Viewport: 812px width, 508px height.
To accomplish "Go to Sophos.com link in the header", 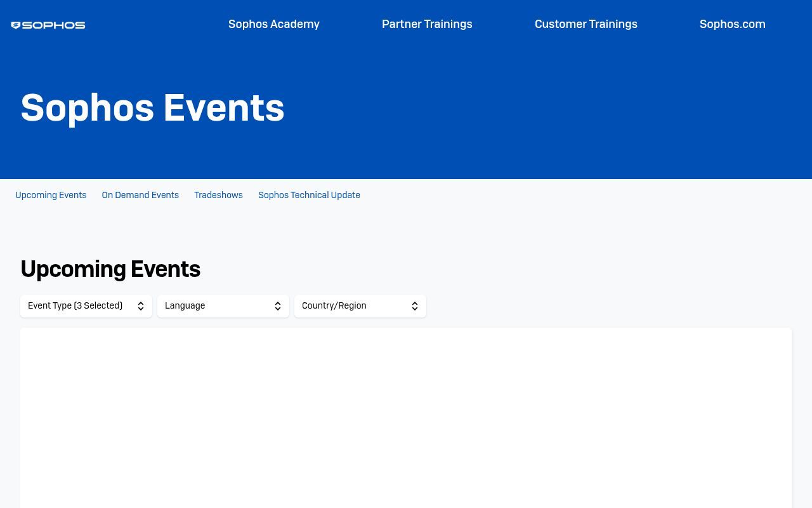I will pyautogui.click(x=733, y=24).
